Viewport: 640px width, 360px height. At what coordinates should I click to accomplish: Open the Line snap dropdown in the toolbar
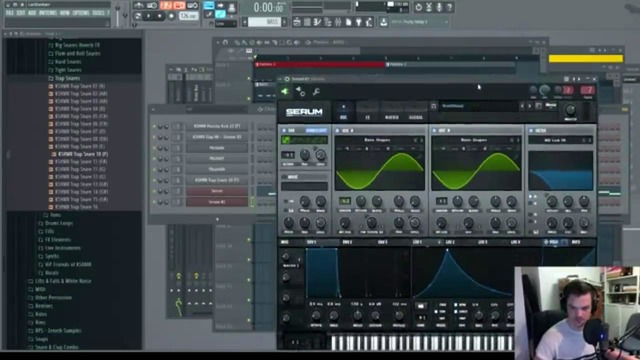226,24
